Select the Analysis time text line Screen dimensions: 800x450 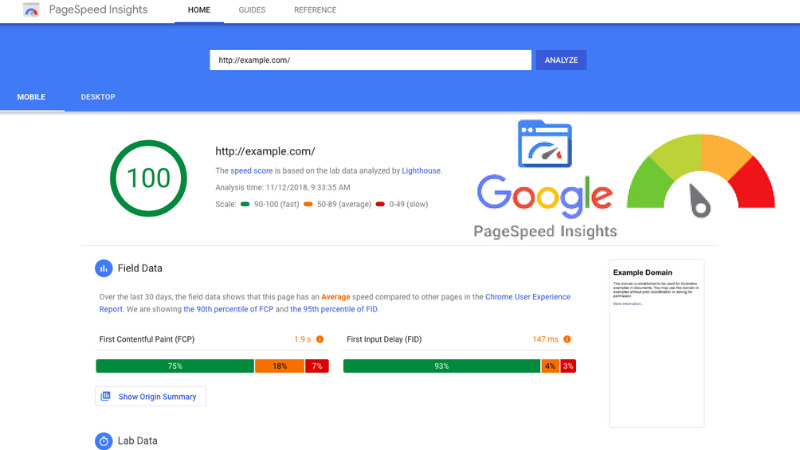[283, 188]
